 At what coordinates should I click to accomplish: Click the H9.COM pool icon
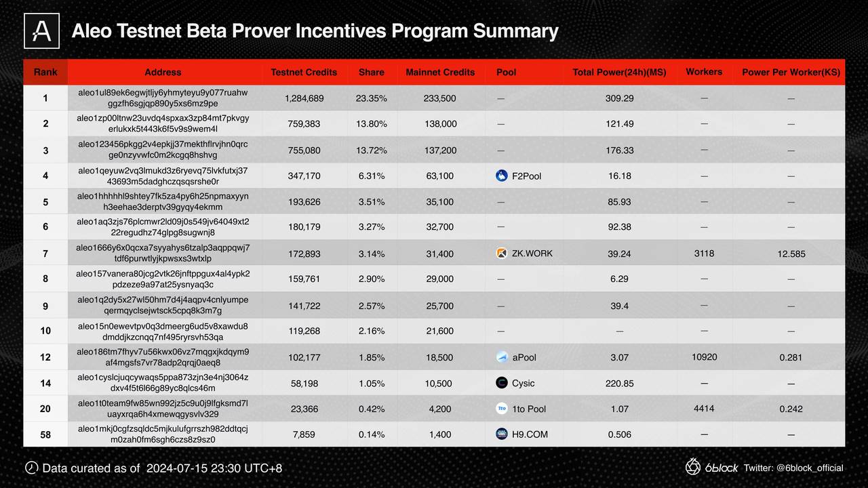[502, 434]
